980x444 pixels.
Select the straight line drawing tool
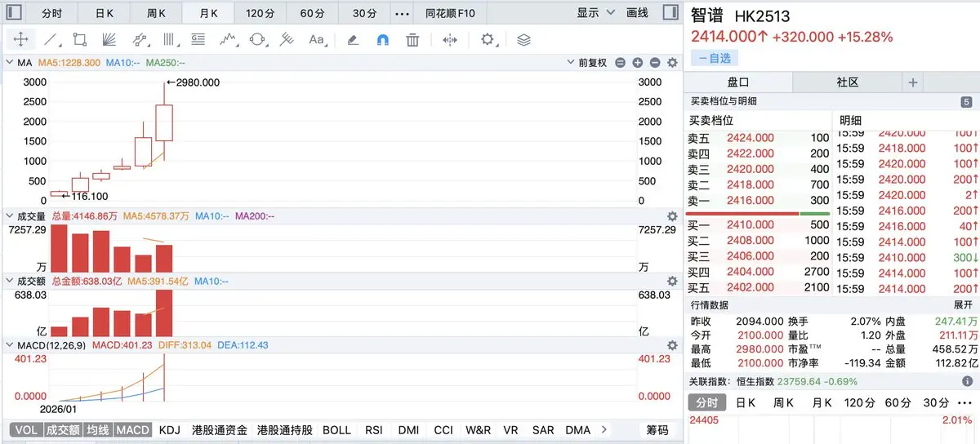(51, 39)
